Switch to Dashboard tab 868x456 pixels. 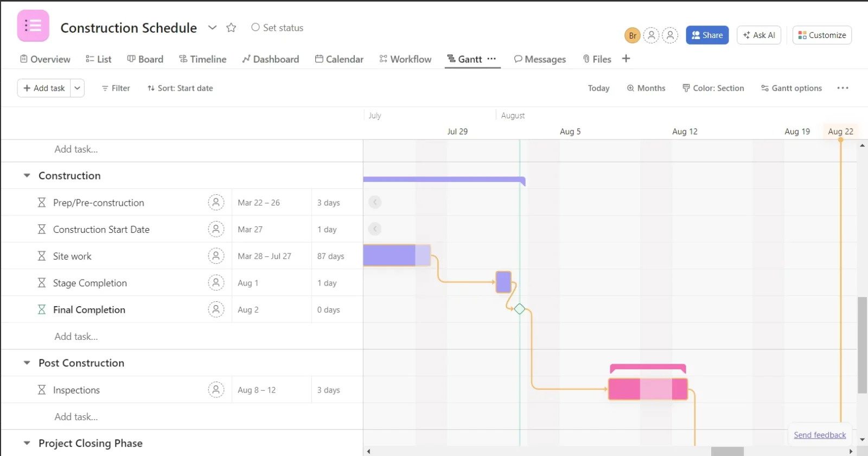click(271, 59)
